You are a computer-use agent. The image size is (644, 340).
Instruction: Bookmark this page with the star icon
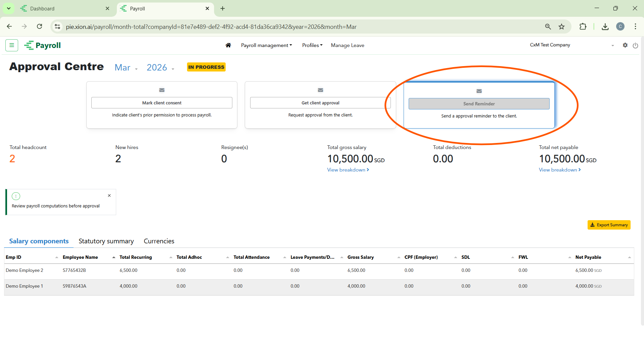tap(561, 27)
